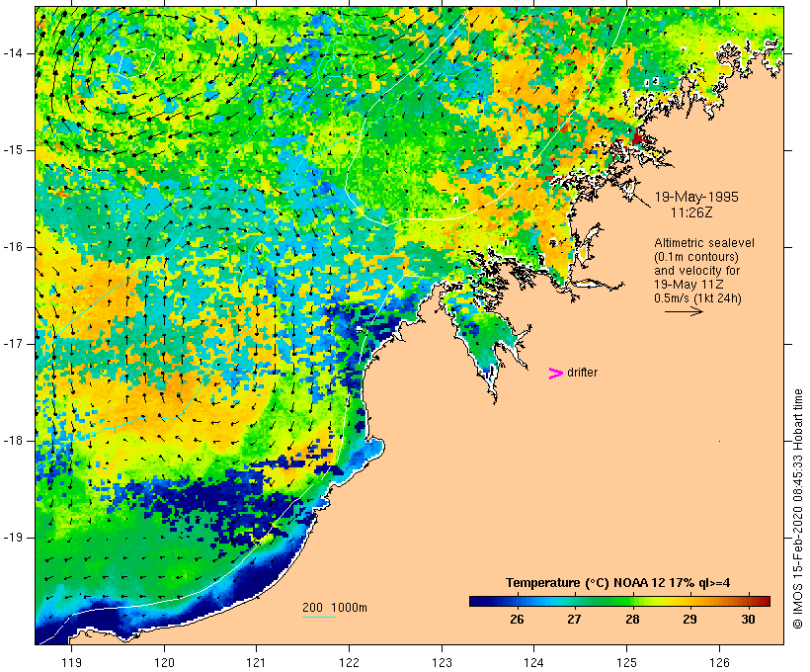The image size is (810, 672).
Task: Click the cyan 200m contour legend line
Action: (x=319, y=617)
